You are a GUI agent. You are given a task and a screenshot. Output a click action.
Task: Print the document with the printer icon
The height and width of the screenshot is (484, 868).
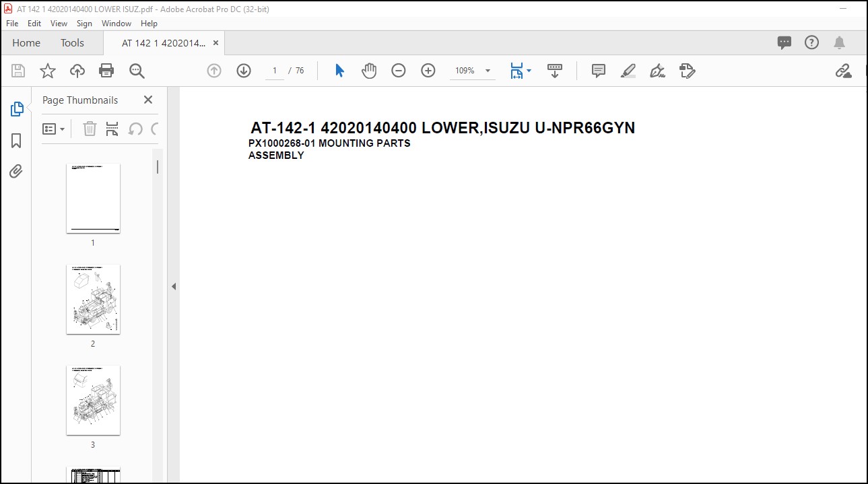(x=106, y=71)
